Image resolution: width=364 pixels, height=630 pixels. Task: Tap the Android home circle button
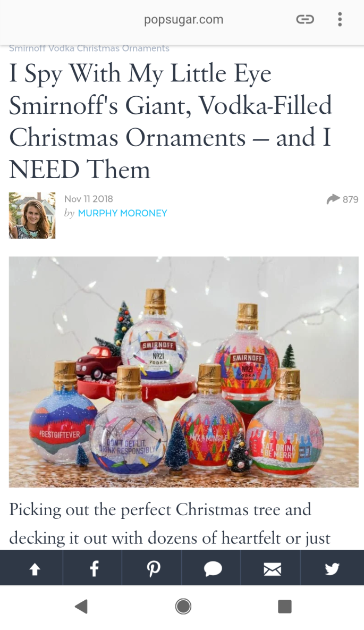click(x=183, y=606)
